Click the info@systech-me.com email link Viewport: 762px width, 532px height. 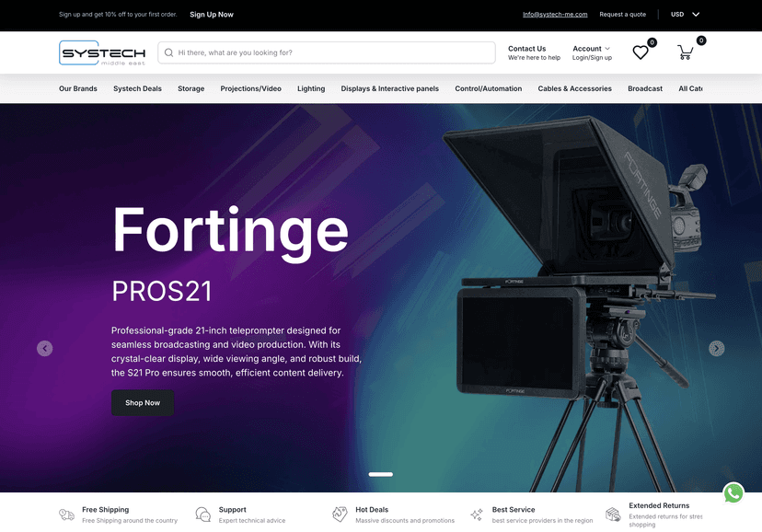click(x=555, y=15)
